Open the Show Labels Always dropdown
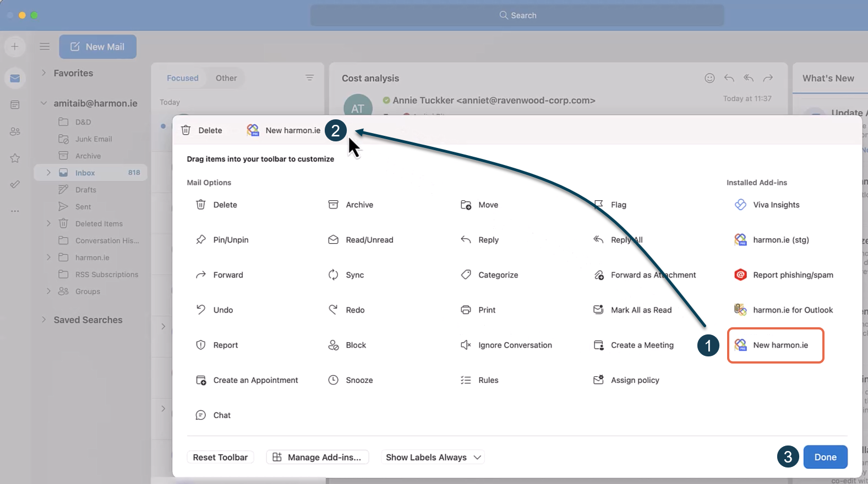 pos(433,457)
